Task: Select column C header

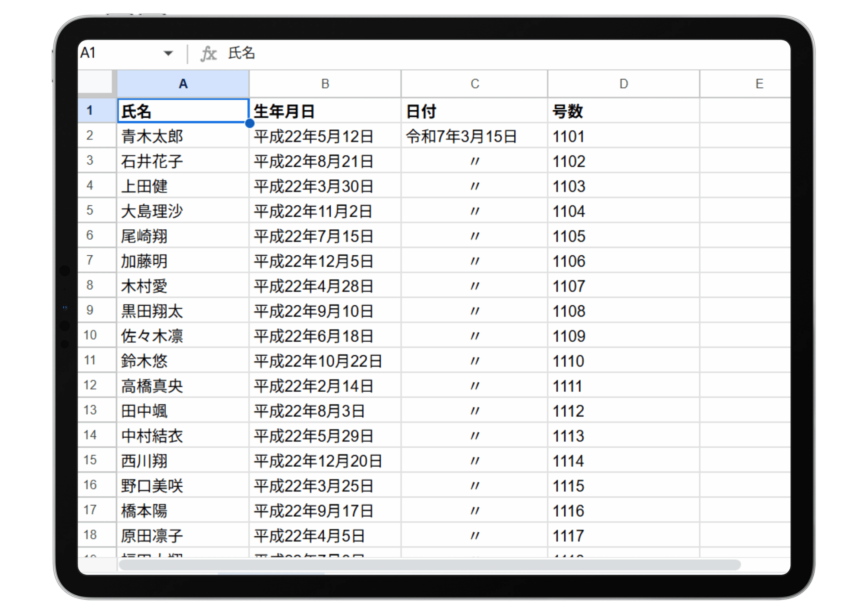Action: click(474, 84)
